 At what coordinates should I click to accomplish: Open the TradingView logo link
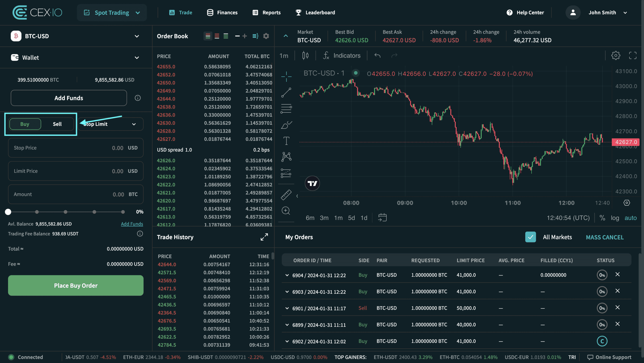(312, 184)
